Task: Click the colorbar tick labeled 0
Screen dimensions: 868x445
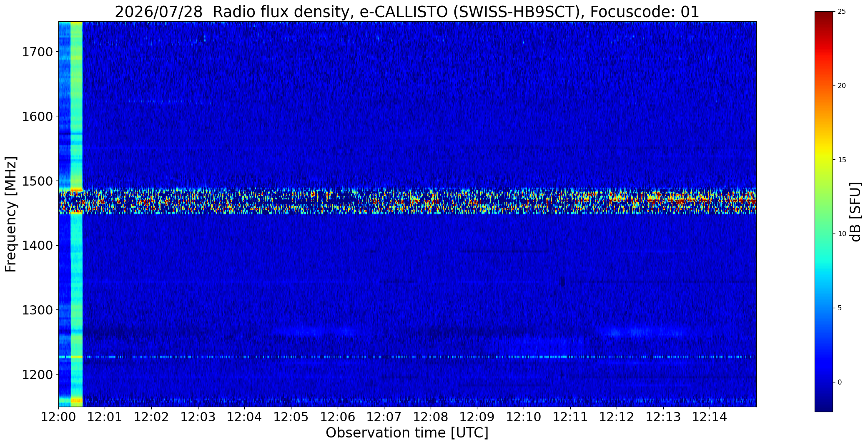Action: click(840, 382)
